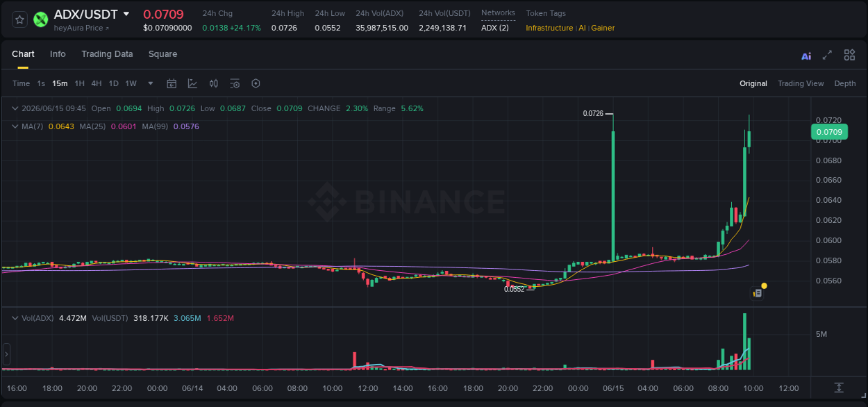Expand the left side panel arrow
Image resolution: width=868 pixels, height=407 pixels.
(6, 354)
